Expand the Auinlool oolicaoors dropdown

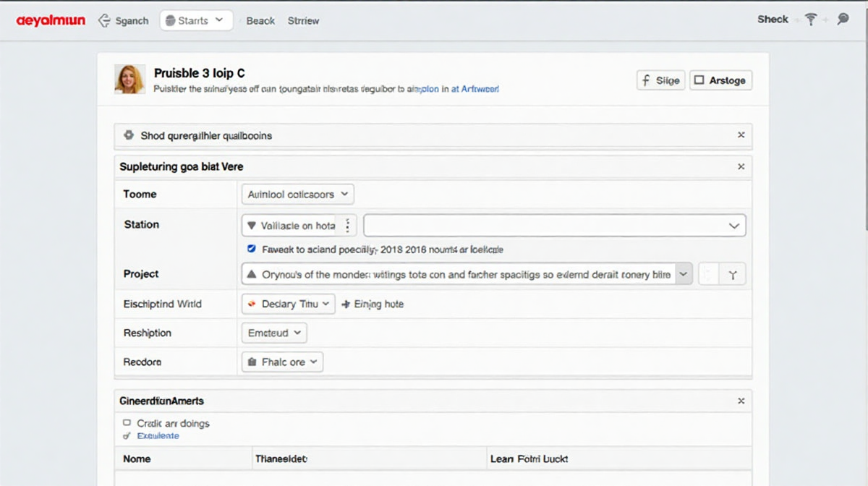297,194
